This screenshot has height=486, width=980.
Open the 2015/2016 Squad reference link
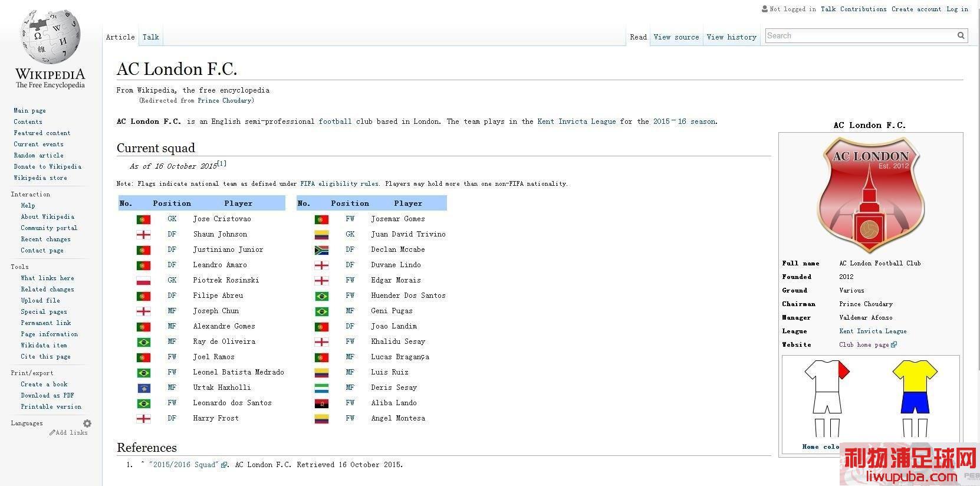[x=184, y=465]
